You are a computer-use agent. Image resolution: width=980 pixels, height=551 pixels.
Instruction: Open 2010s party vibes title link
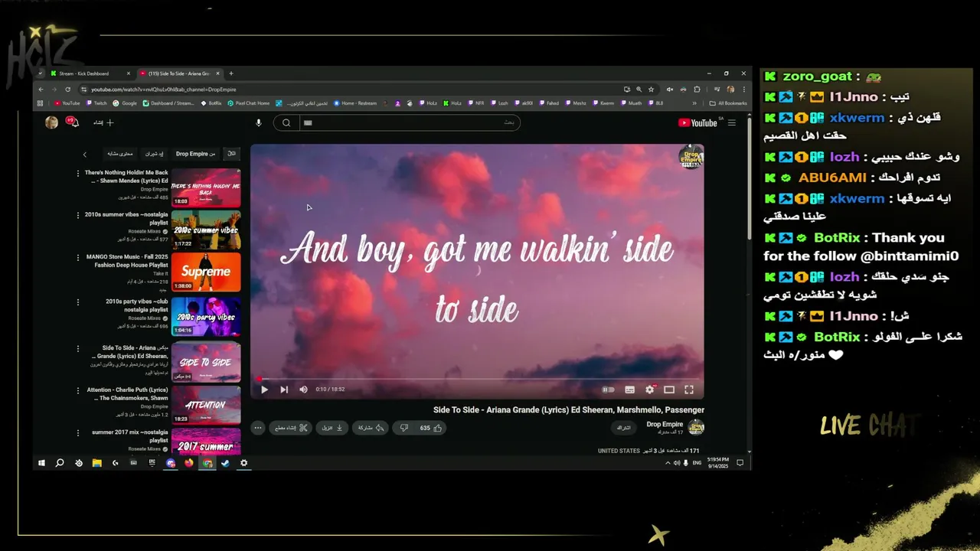pos(136,305)
